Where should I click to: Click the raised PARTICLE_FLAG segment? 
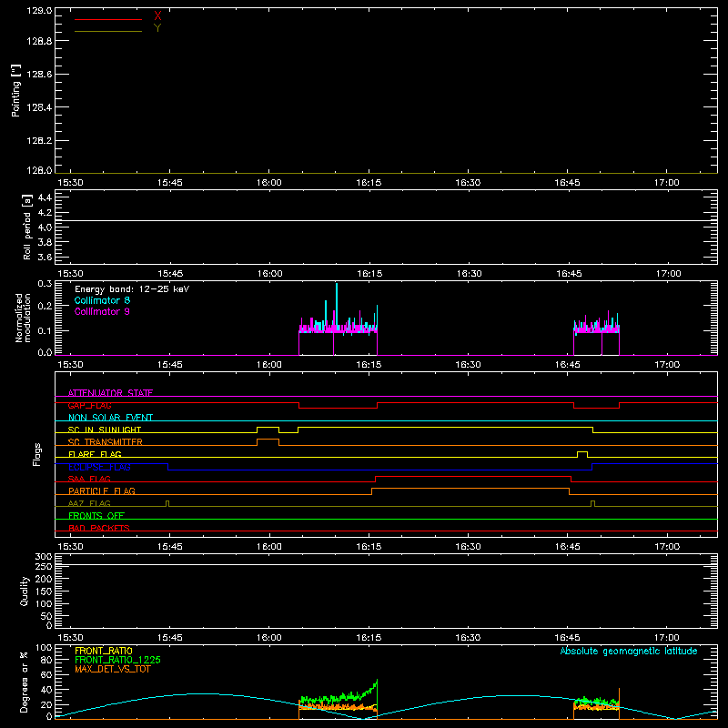[470, 489]
